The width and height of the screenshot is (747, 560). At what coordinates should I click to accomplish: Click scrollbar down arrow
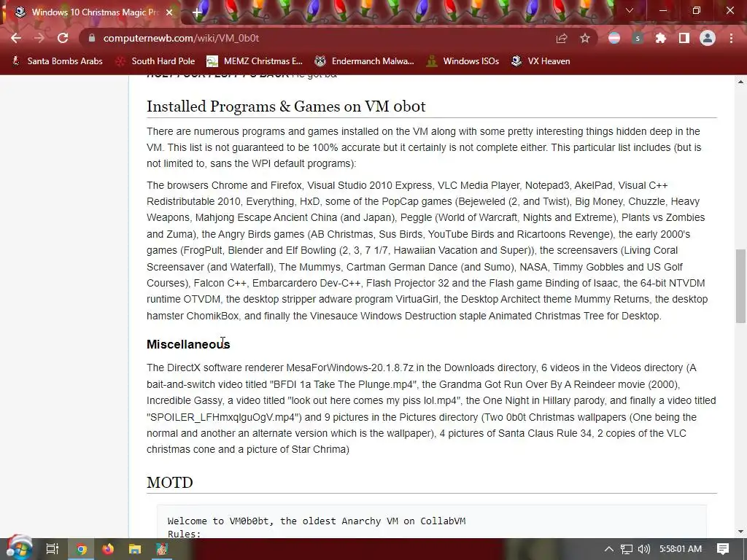(x=740, y=532)
